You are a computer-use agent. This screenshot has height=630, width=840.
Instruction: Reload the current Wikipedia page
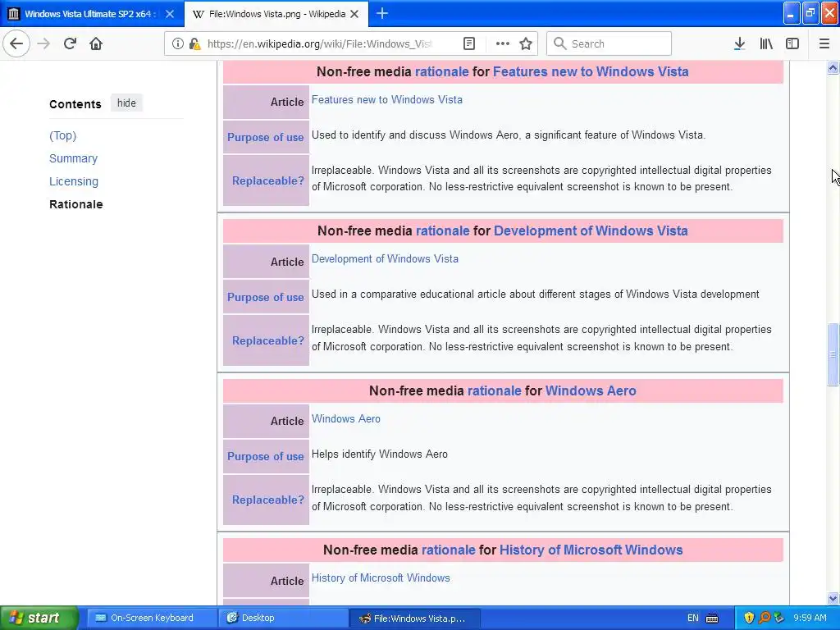tap(70, 43)
